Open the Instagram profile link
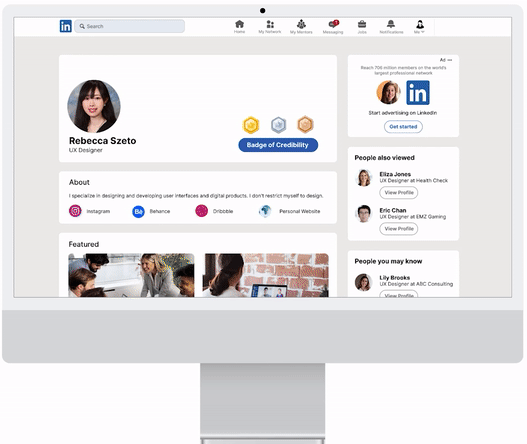 click(90, 211)
